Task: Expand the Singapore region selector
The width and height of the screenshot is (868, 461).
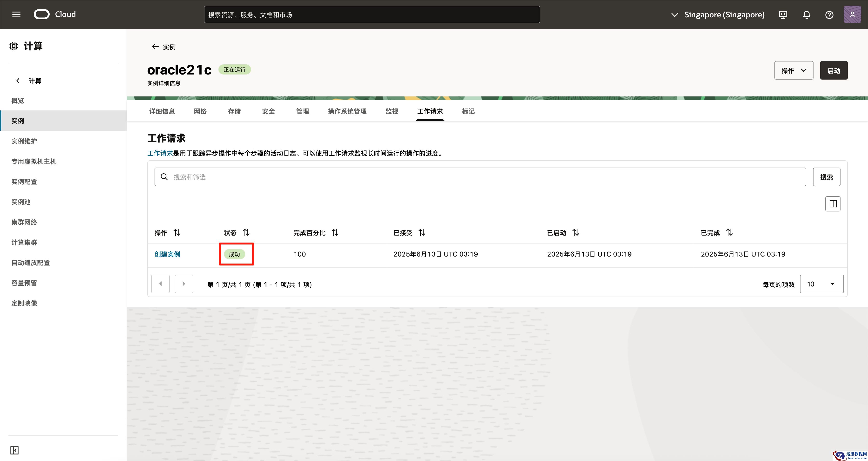Action: [718, 15]
